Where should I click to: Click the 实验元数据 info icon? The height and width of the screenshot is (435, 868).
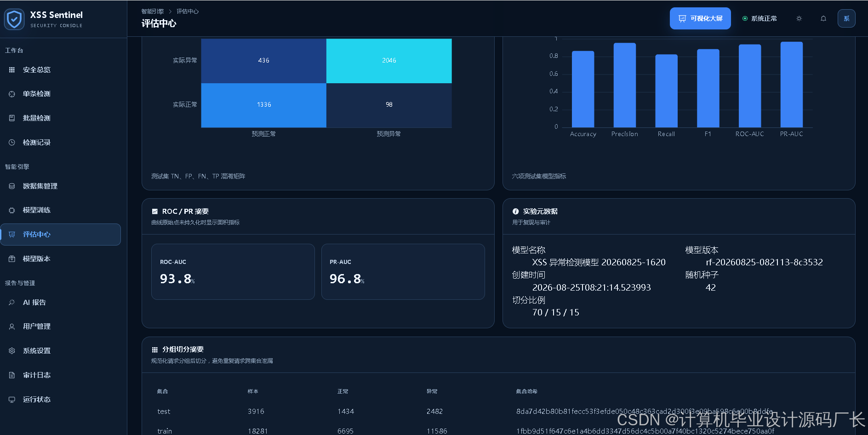(x=515, y=212)
